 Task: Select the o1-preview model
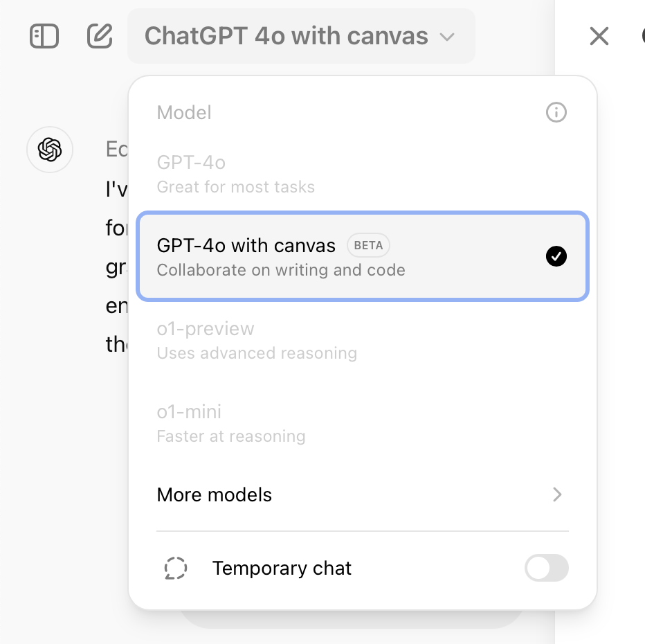pyautogui.click(x=363, y=340)
